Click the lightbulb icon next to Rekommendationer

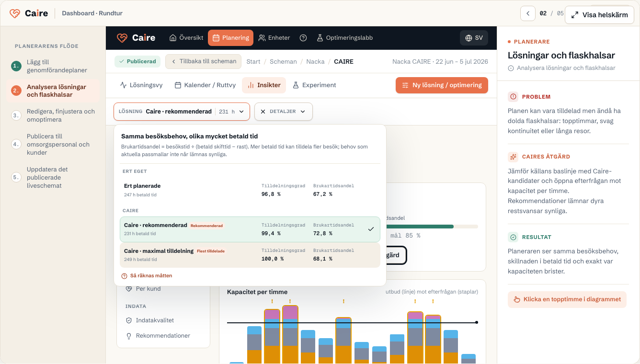128,336
